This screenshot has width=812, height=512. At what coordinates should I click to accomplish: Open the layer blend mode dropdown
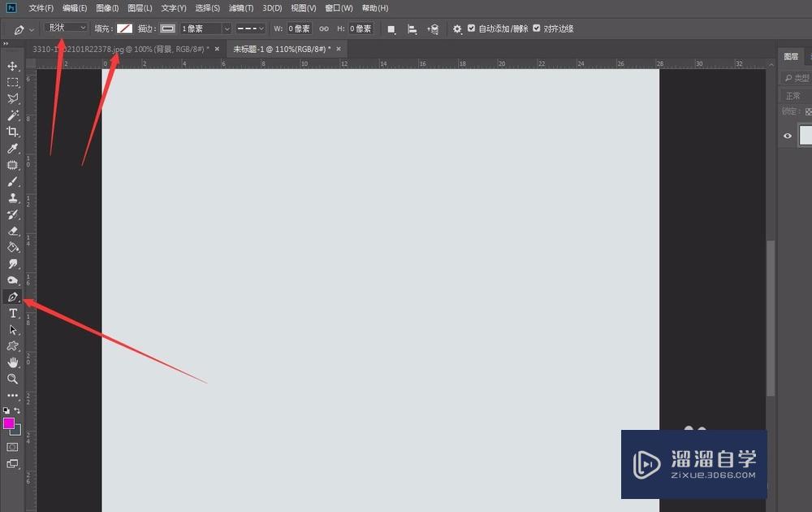click(796, 96)
